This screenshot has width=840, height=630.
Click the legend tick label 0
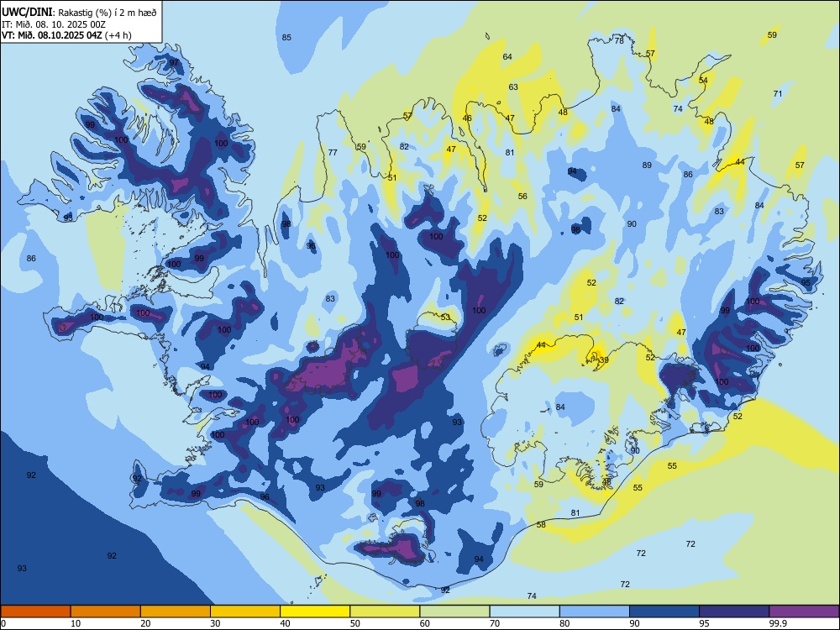coord(3,623)
